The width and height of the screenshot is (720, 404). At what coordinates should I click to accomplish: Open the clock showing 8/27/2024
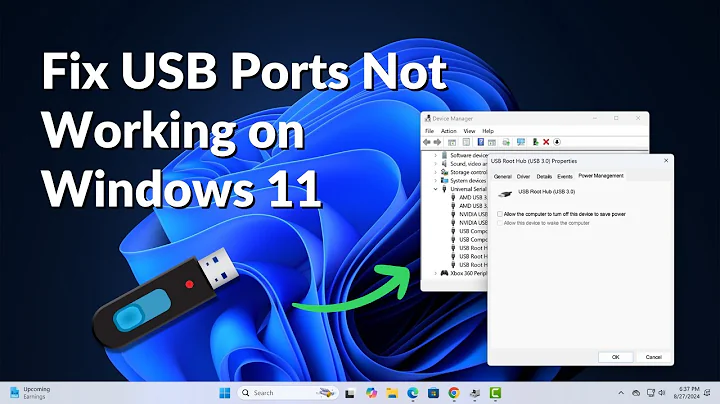[687, 393]
